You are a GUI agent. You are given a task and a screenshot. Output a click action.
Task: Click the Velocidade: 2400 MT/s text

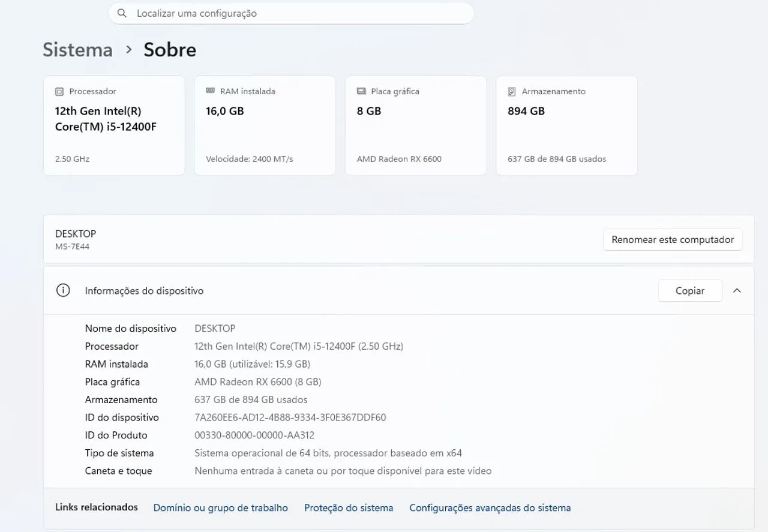pos(250,159)
